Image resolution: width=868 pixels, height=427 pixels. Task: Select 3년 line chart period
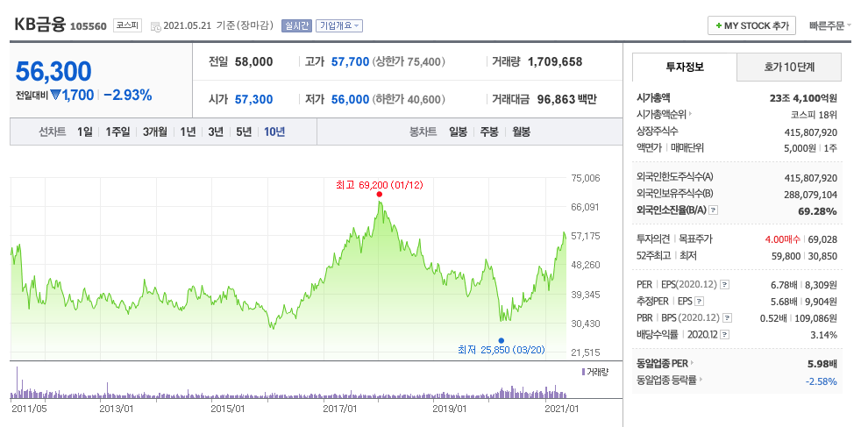point(216,132)
